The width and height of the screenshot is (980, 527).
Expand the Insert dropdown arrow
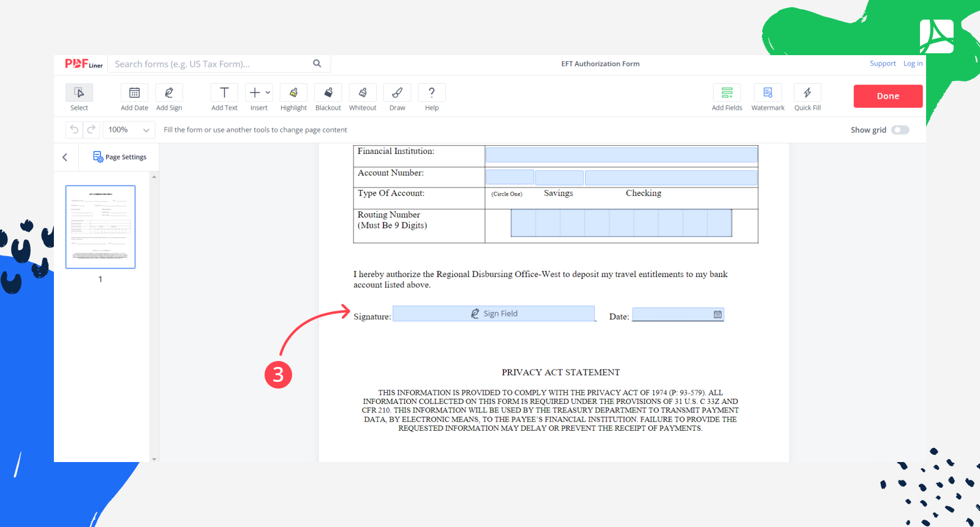point(268,93)
